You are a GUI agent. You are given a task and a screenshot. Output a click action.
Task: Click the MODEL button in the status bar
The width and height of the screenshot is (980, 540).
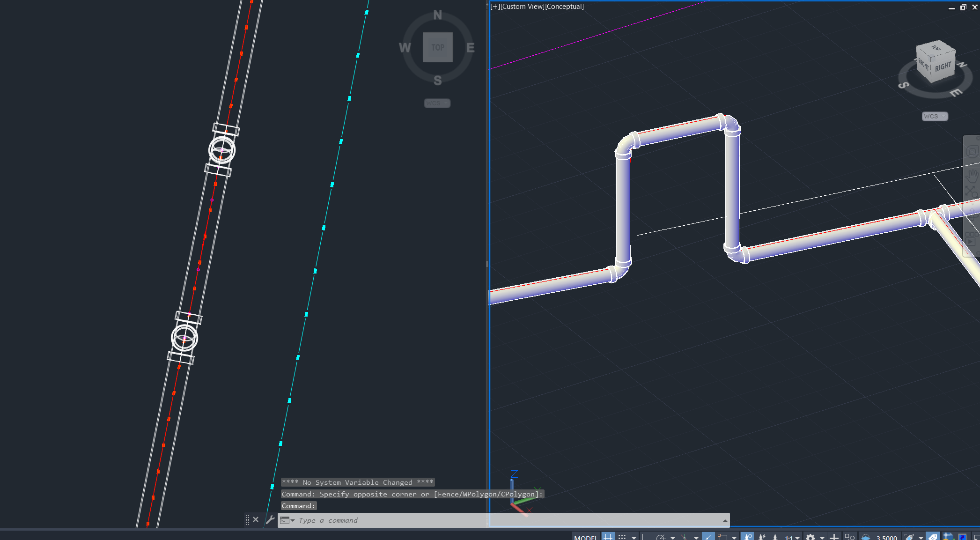point(585,537)
